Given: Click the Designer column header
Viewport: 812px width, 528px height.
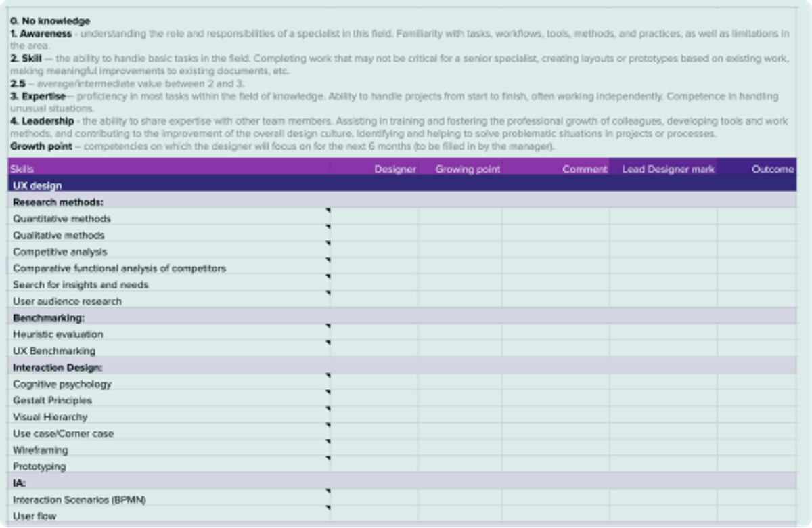Looking at the screenshot, I should tap(397, 170).
